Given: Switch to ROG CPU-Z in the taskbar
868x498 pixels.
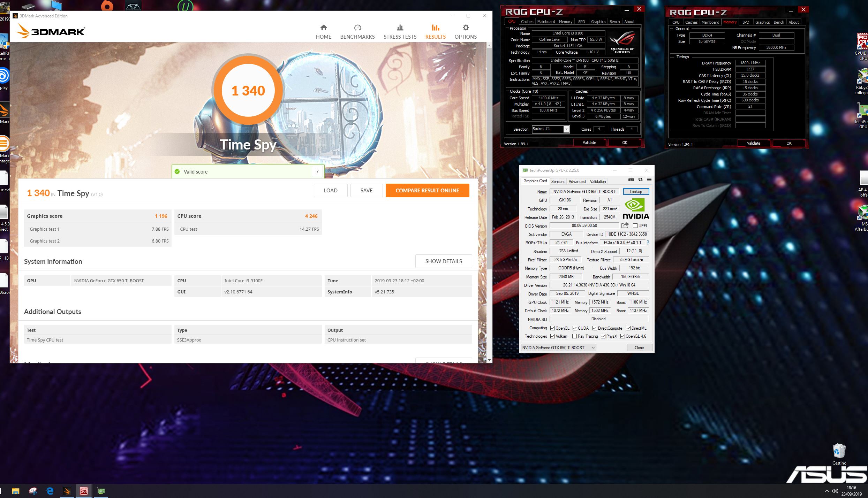Looking at the screenshot, I should pyautogui.click(x=84, y=491).
